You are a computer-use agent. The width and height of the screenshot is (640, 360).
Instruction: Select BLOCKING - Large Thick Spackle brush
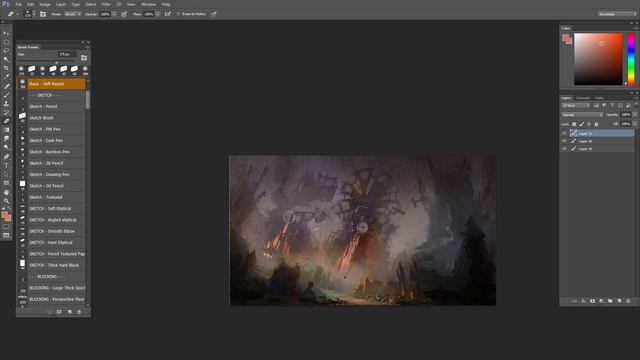click(51, 288)
